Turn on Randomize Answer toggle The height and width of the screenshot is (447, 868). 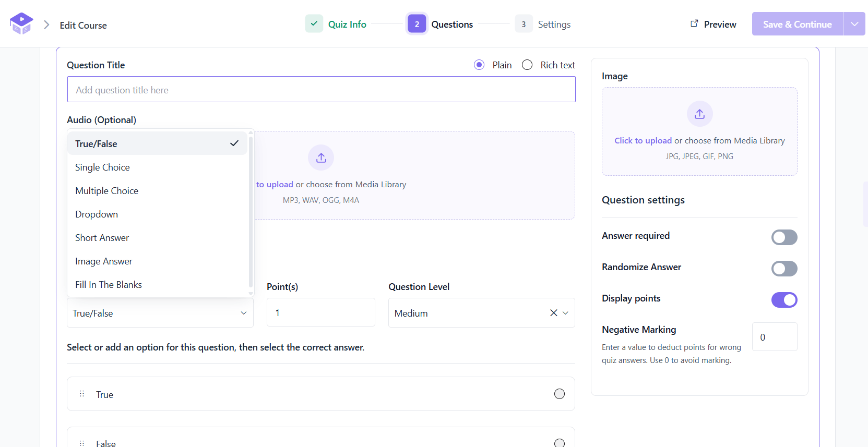click(784, 269)
